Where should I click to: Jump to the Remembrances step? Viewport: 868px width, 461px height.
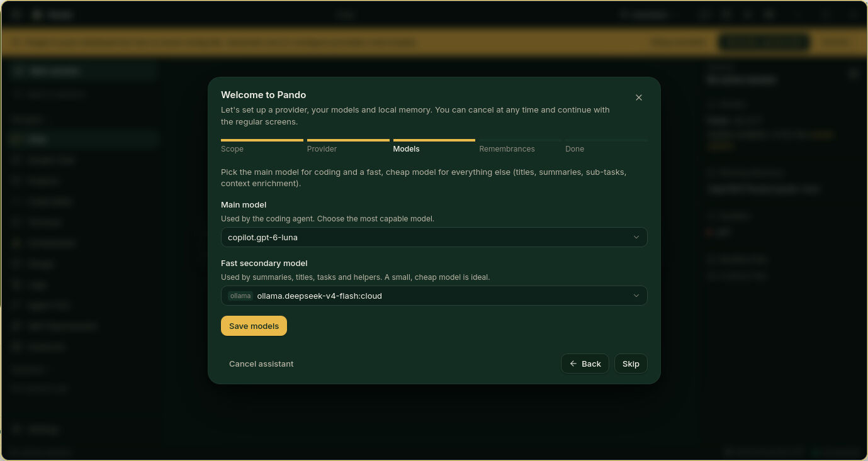[x=520, y=147]
